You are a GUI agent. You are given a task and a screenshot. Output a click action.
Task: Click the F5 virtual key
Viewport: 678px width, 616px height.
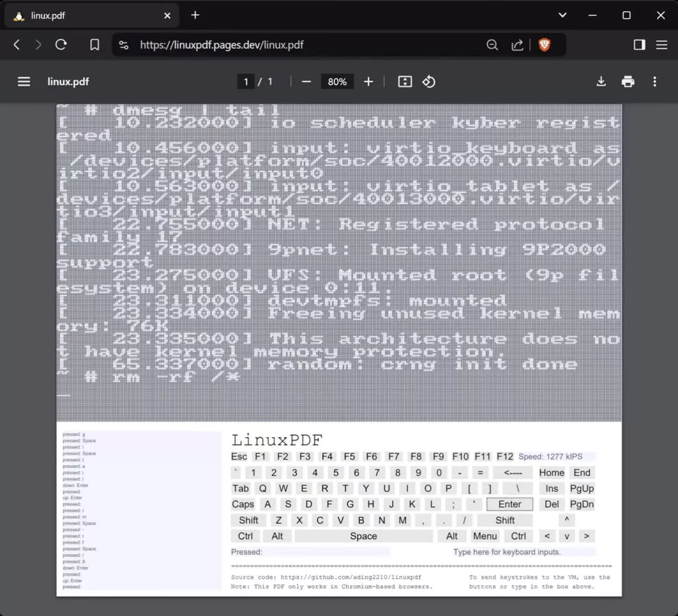349,457
